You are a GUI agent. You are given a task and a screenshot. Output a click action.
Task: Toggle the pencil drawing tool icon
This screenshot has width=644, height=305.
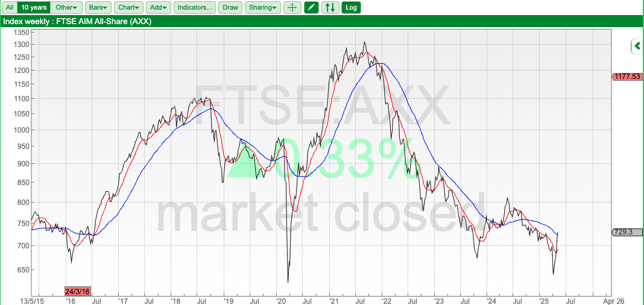click(x=311, y=7)
